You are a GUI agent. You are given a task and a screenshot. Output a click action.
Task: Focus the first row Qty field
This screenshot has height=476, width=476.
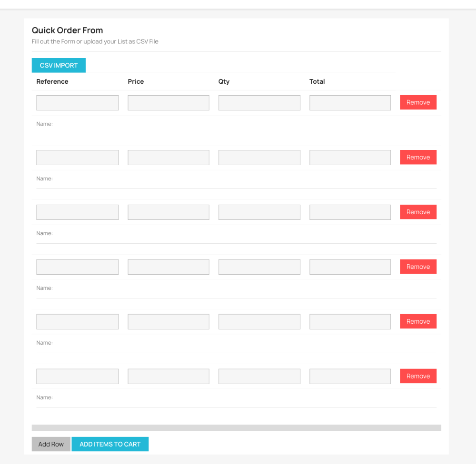pyautogui.click(x=259, y=103)
